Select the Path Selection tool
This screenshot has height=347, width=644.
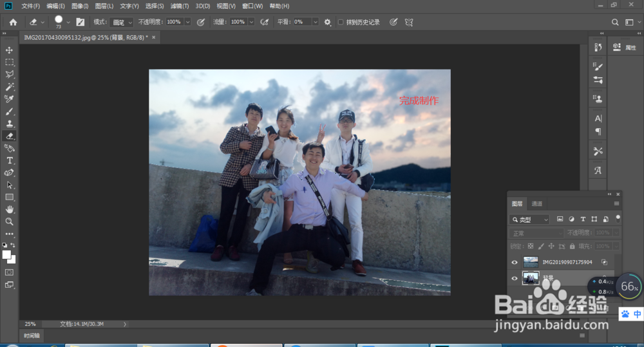9,185
